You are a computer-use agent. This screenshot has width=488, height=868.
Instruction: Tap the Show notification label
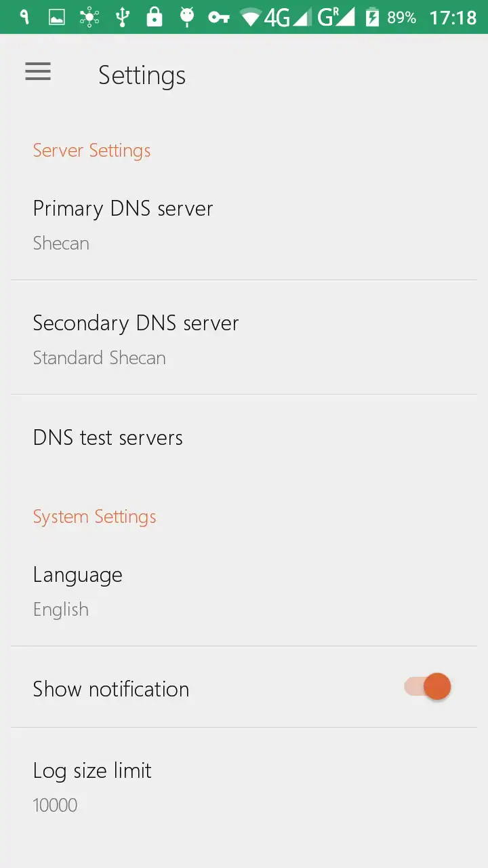(111, 689)
